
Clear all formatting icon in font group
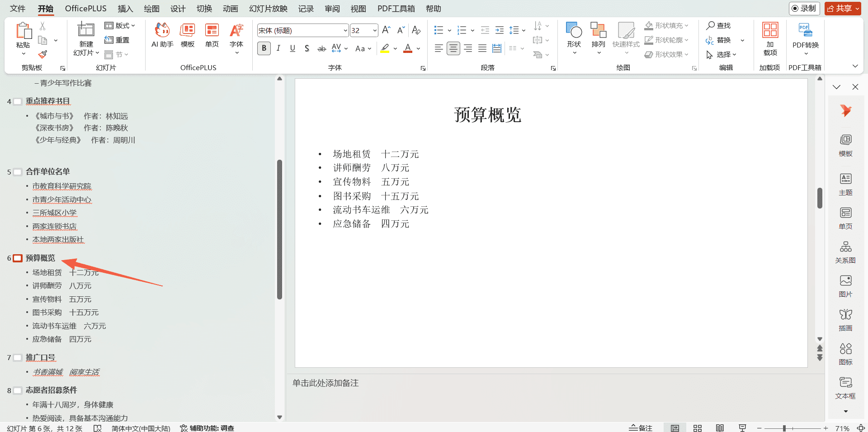tap(416, 30)
